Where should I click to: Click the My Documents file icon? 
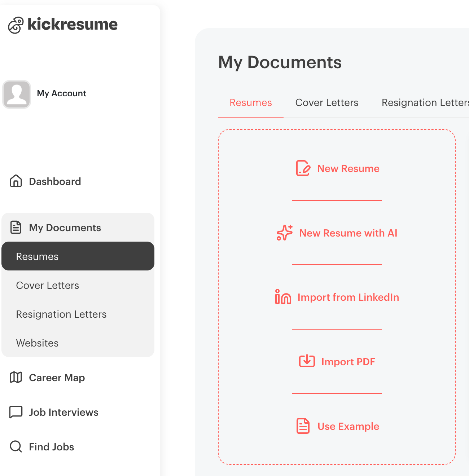[16, 227]
